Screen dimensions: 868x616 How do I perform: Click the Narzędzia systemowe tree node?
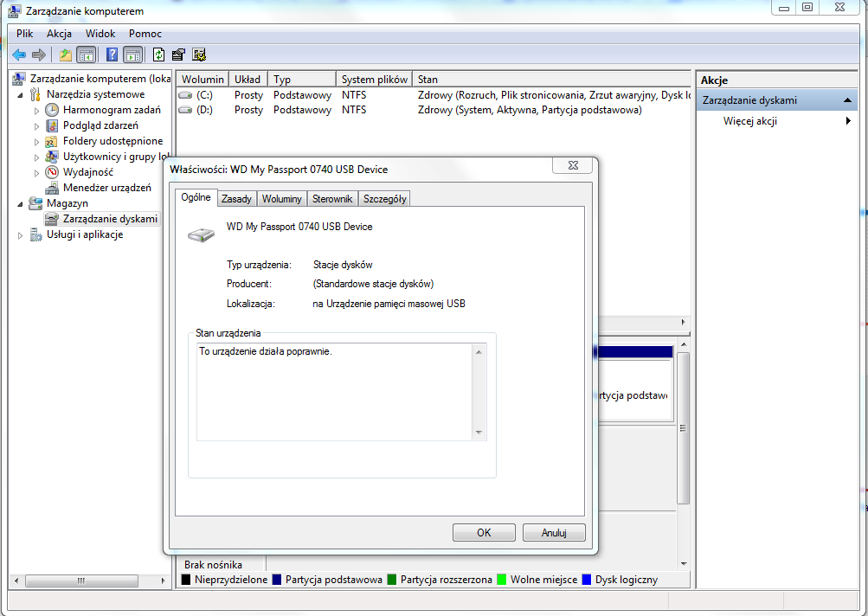(95, 94)
